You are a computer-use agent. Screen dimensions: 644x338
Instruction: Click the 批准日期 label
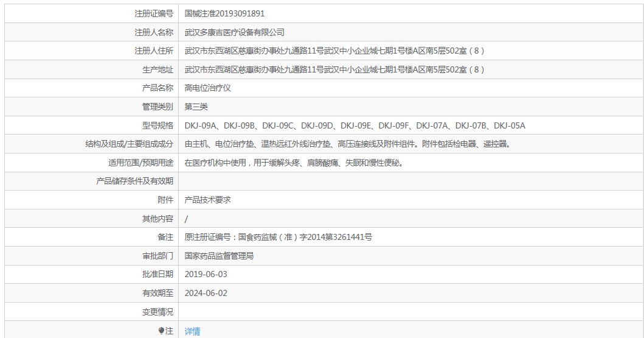pyautogui.click(x=158, y=274)
